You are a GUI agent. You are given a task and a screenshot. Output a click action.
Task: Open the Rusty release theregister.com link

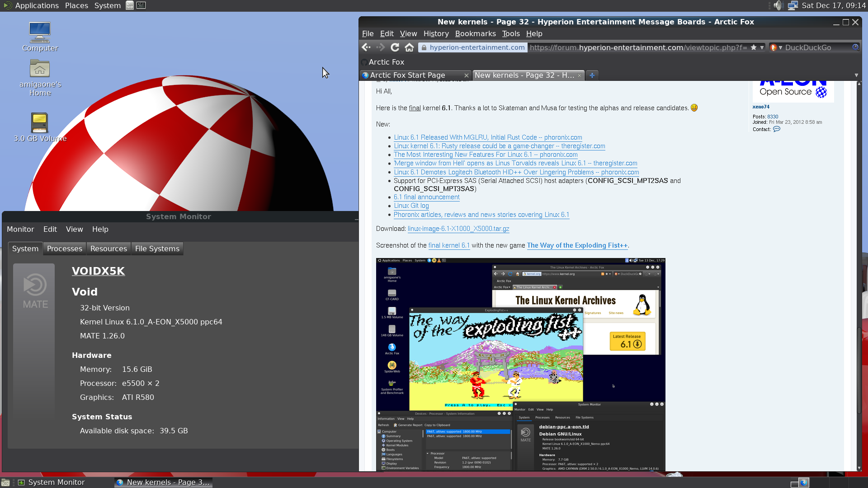click(x=500, y=146)
